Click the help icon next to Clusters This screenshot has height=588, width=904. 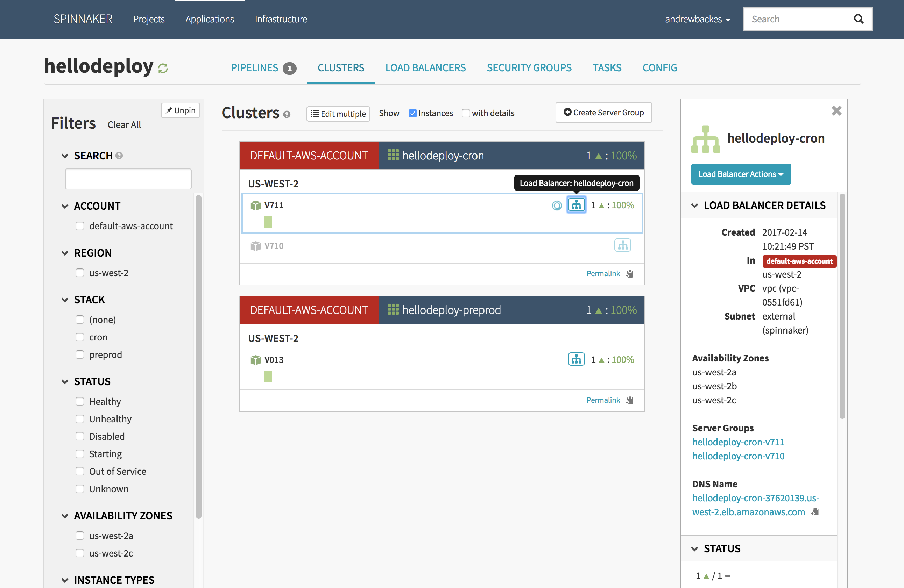287,114
